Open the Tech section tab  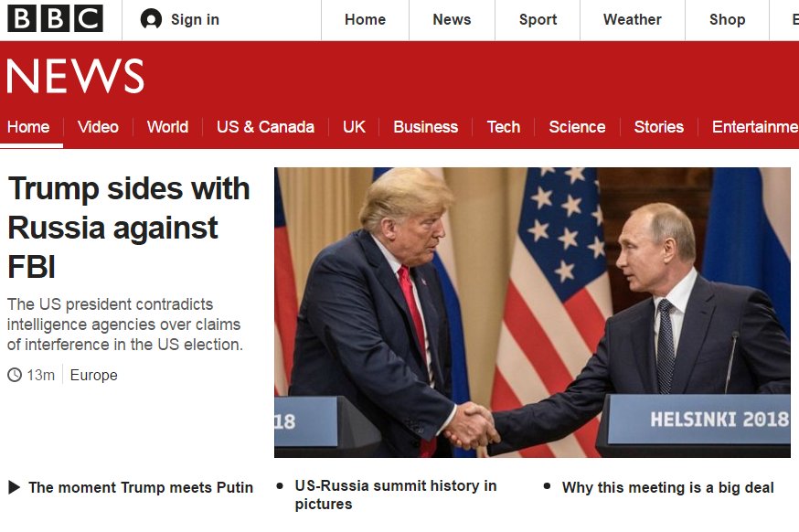click(x=504, y=127)
